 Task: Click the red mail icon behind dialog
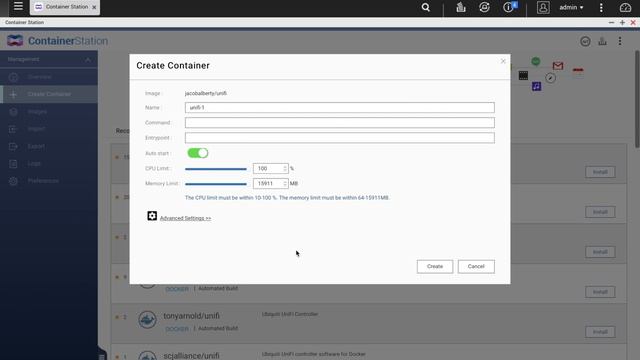click(558, 66)
